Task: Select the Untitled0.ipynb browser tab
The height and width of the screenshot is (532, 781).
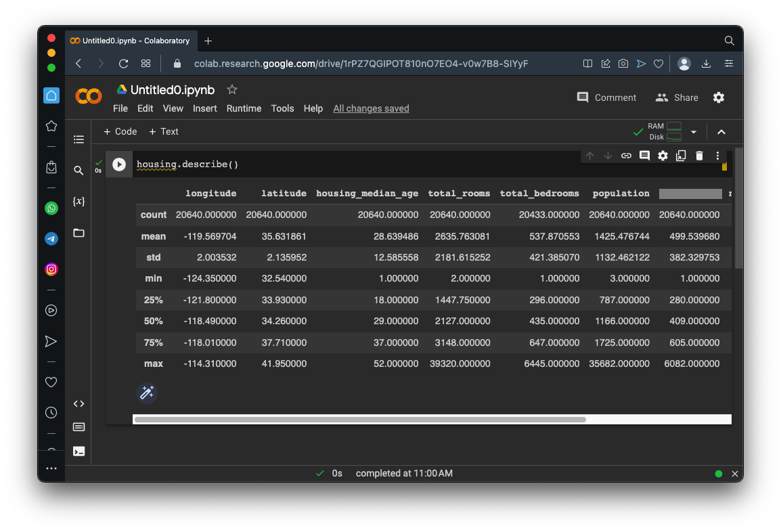Action: click(131, 41)
